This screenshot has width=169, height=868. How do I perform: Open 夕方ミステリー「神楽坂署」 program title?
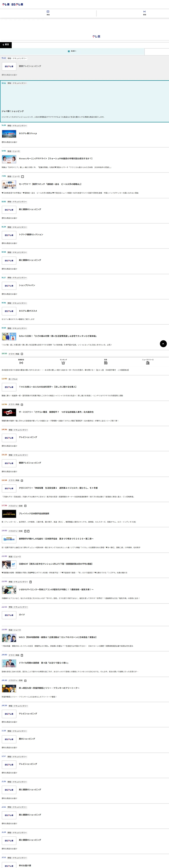point(58,488)
